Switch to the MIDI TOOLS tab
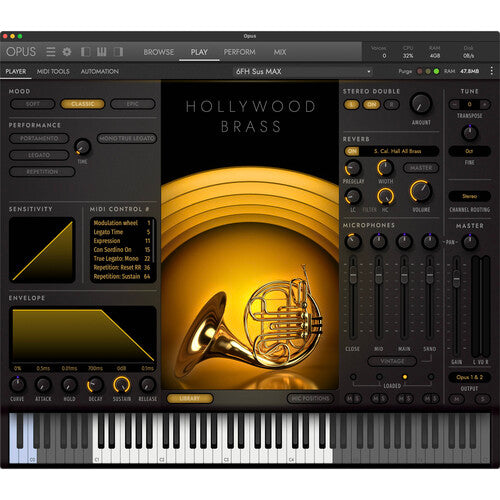The width and height of the screenshot is (500, 500). click(53, 71)
